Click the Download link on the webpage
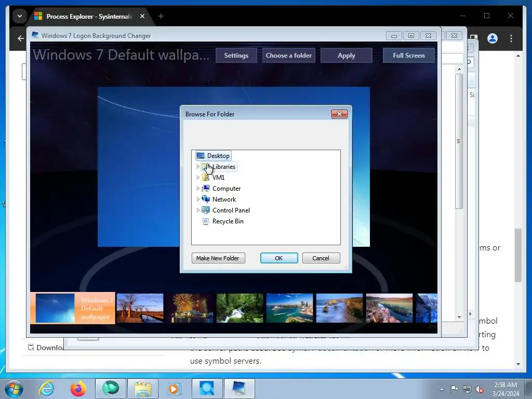This screenshot has height=399, width=532. (46, 348)
